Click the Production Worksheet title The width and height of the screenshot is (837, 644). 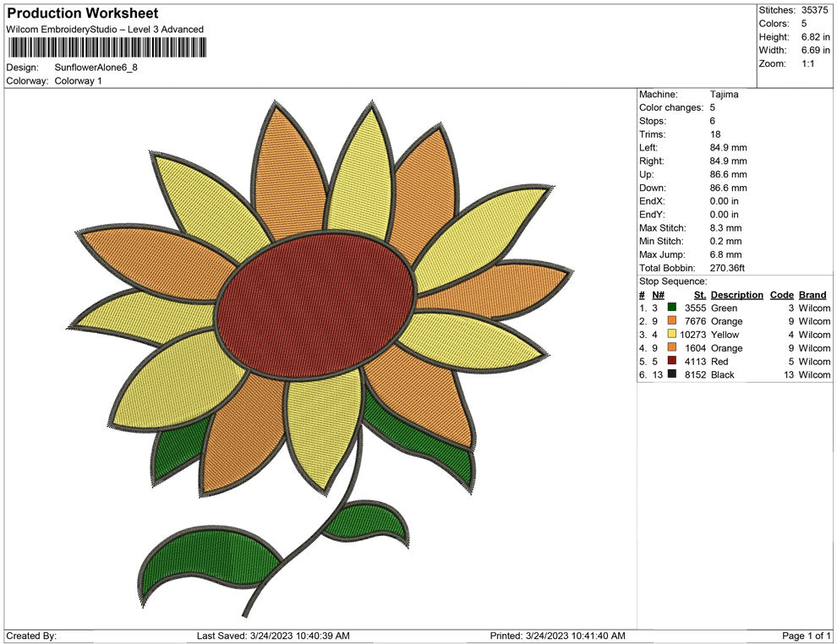[x=81, y=14]
